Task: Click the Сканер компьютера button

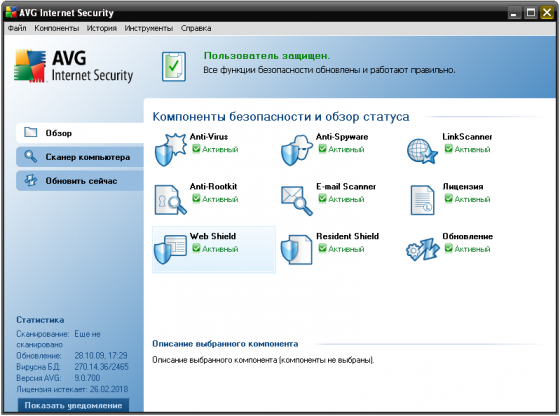Action: tap(80, 157)
